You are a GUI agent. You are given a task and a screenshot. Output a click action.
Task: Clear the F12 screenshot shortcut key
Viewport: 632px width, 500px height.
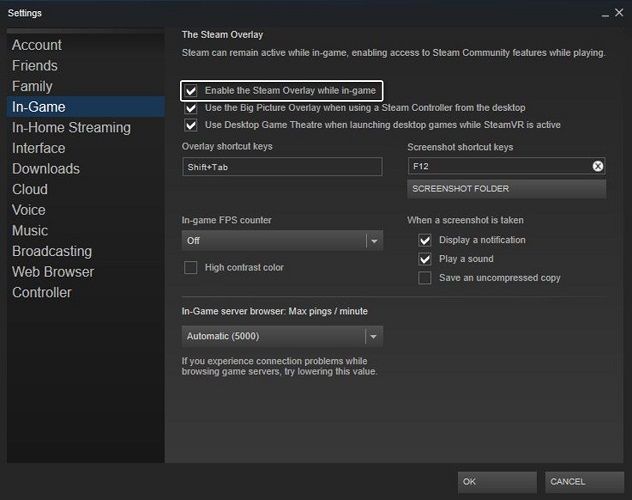click(598, 166)
